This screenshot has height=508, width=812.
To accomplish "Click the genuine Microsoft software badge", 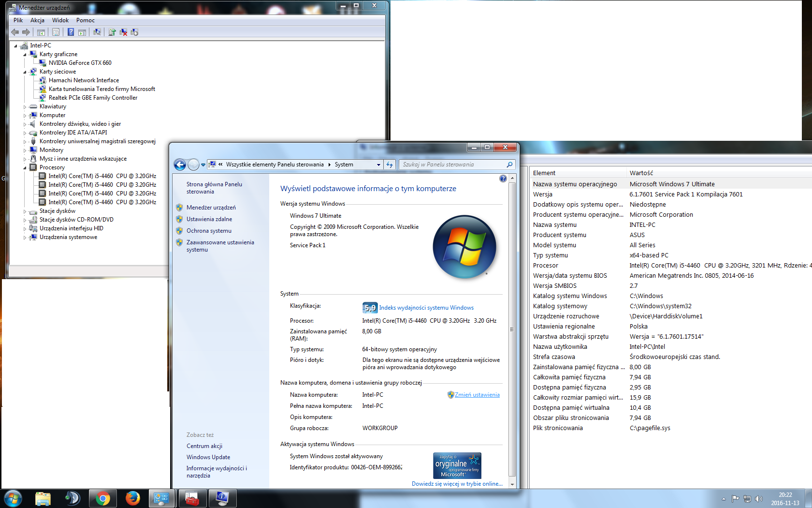I will (457, 465).
